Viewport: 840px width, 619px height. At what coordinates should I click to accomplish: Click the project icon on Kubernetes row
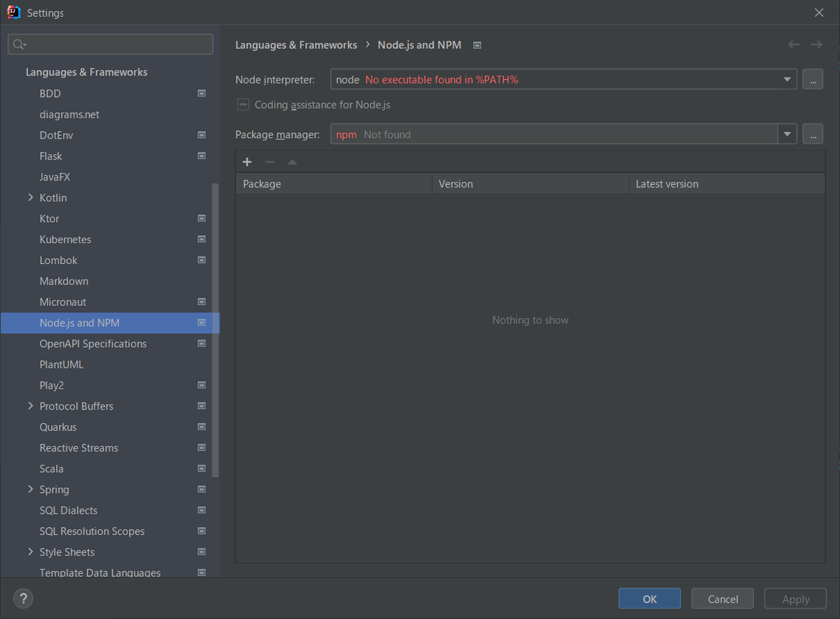coord(202,239)
